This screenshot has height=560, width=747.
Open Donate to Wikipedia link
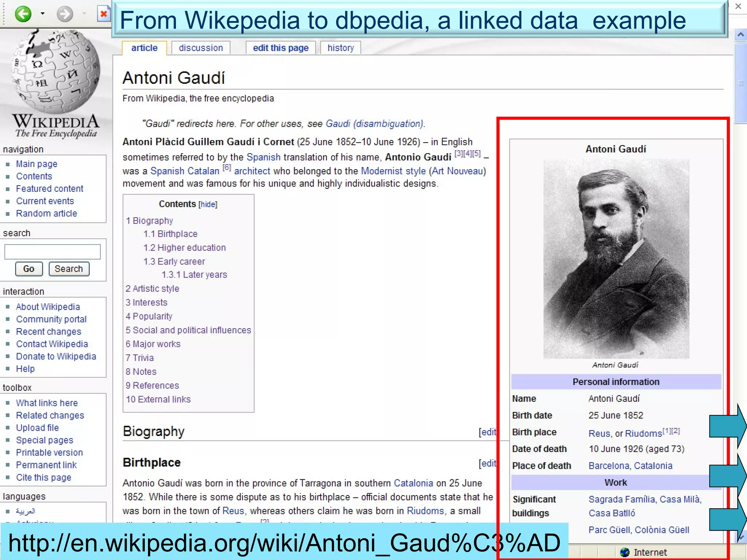coord(56,356)
